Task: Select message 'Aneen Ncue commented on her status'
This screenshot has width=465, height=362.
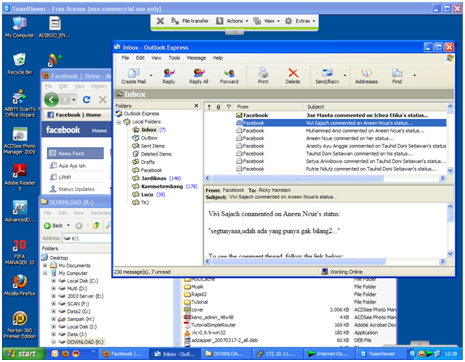Action: (325, 138)
